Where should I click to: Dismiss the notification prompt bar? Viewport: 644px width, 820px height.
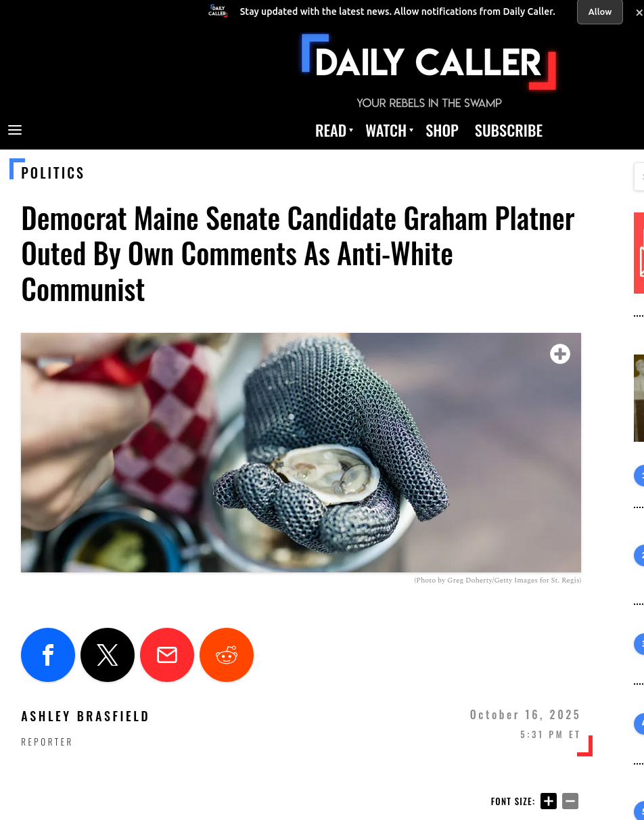click(639, 12)
